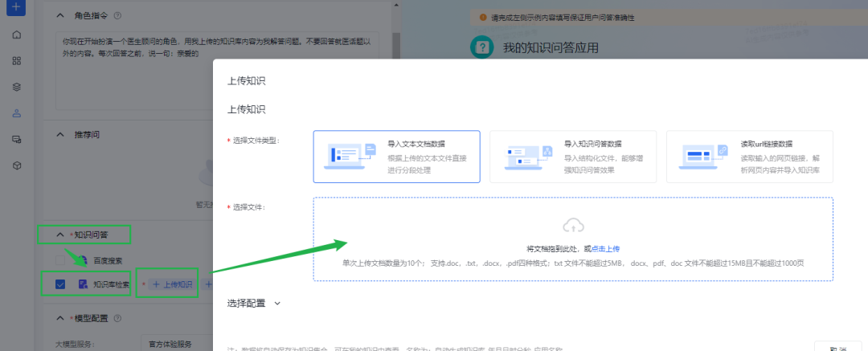Image resolution: width=868 pixels, height=351 pixels.
Task: Click the 读取url链接数据 illustration
Action: coord(703,156)
